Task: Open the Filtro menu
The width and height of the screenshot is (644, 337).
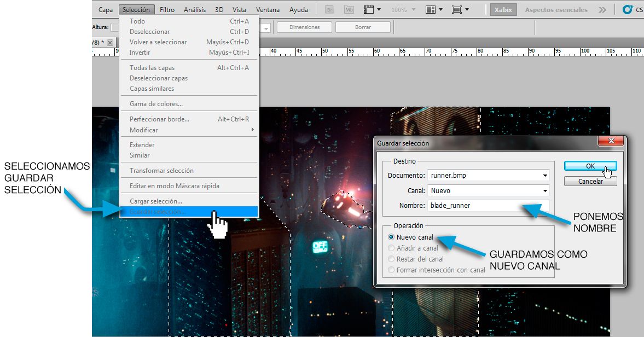Action: [x=167, y=9]
